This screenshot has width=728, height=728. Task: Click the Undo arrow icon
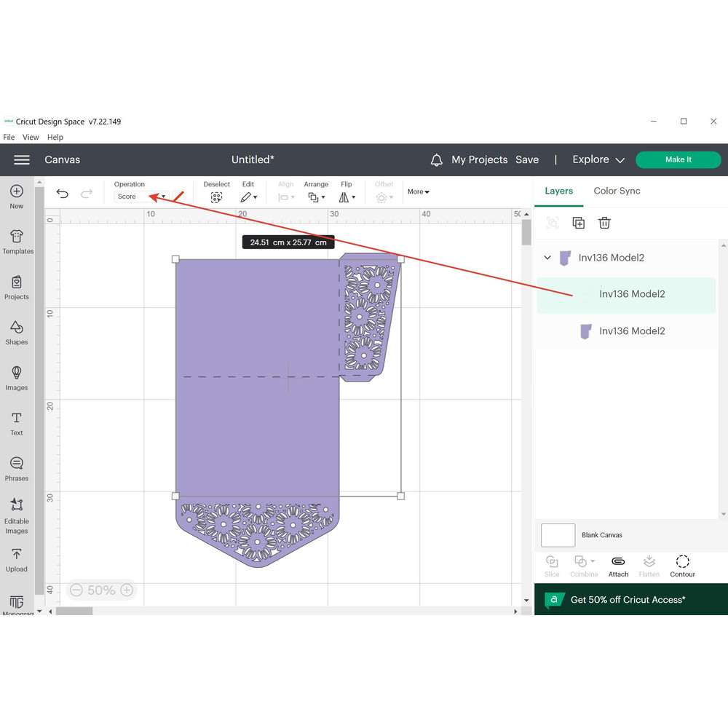coord(63,194)
